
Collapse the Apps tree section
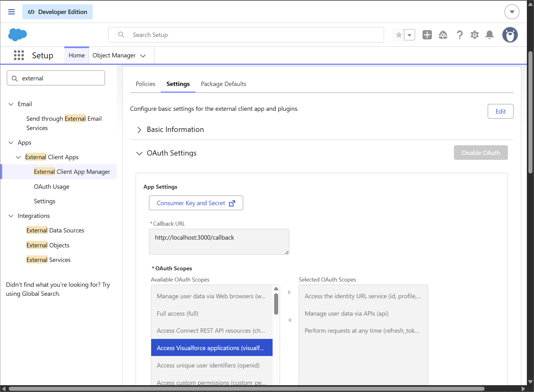(x=11, y=142)
